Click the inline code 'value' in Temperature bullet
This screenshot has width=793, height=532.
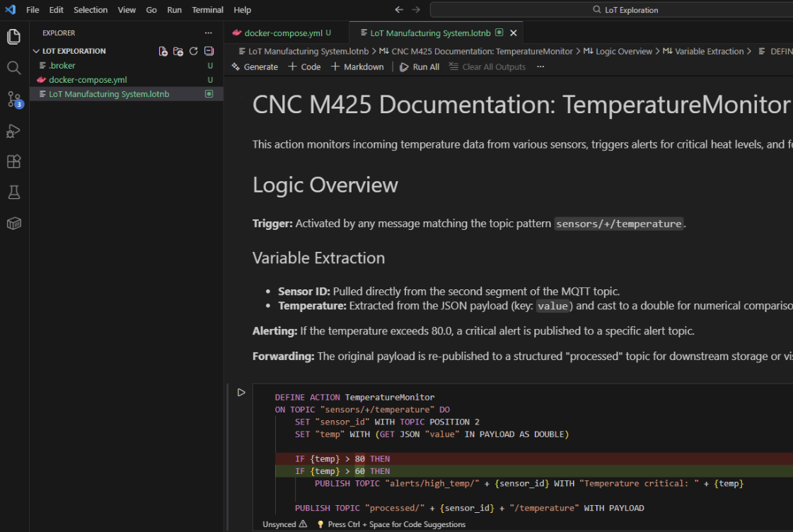552,306
